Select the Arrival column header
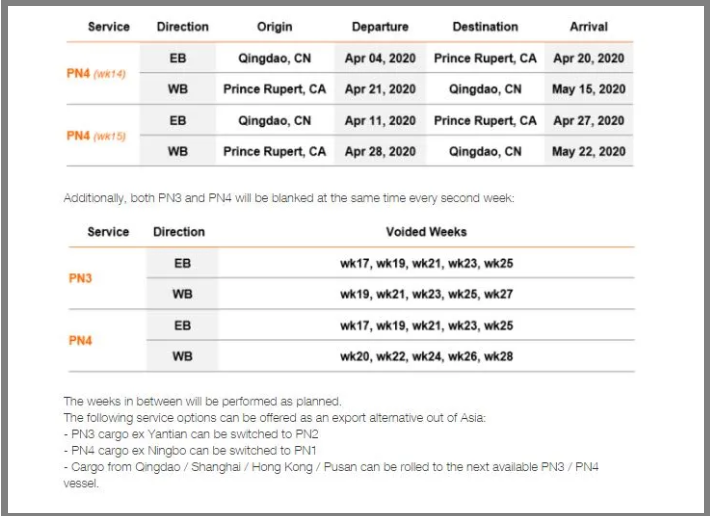710x516 pixels. point(588,27)
